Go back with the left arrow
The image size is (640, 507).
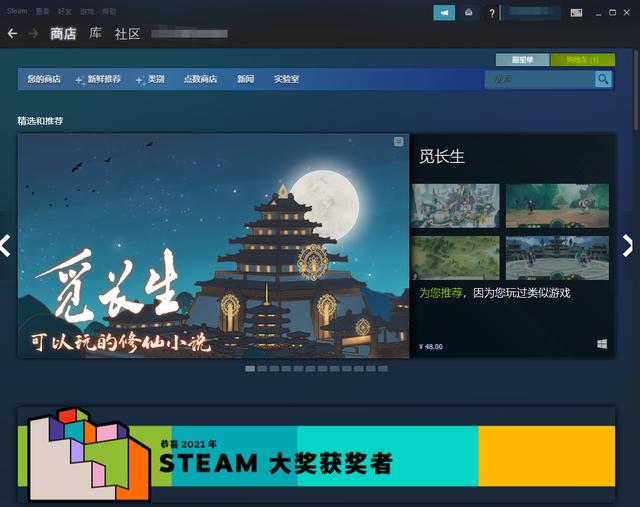click(12, 33)
